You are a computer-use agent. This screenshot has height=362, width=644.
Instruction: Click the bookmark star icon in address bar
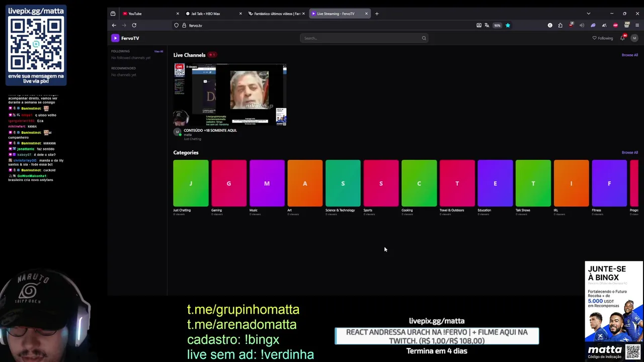coord(508,25)
